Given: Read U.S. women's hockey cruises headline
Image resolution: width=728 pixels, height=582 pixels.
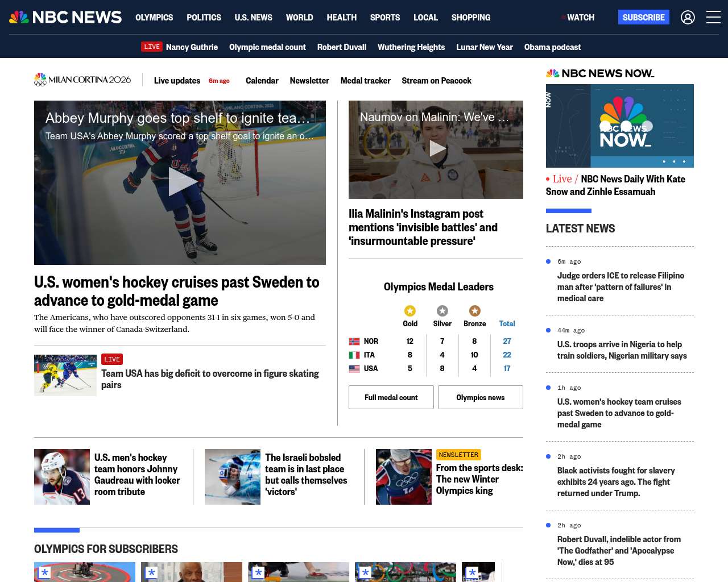Looking at the screenshot, I should [177, 291].
